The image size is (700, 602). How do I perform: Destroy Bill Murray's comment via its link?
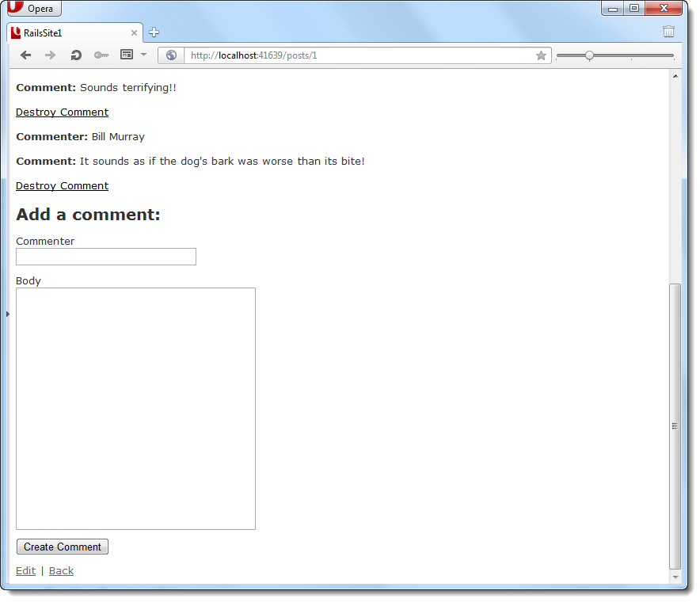[x=62, y=185]
